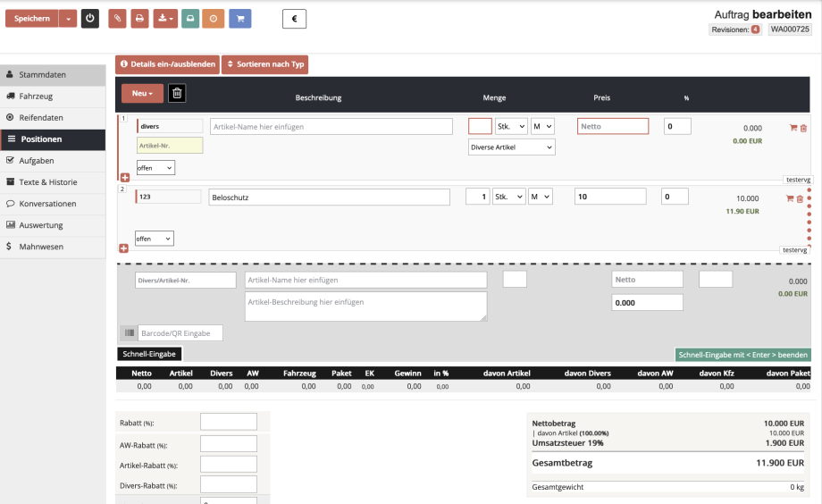Open the Neu dropdown menu
Screen dimensions: 822x504
tap(143, 93)
